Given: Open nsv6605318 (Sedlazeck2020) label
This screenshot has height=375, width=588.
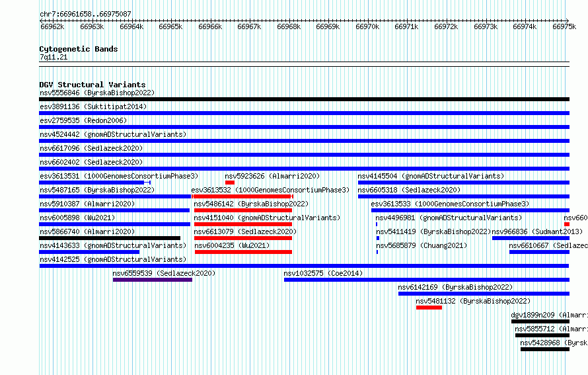Looking at the screenshot, I should point(409,190).
